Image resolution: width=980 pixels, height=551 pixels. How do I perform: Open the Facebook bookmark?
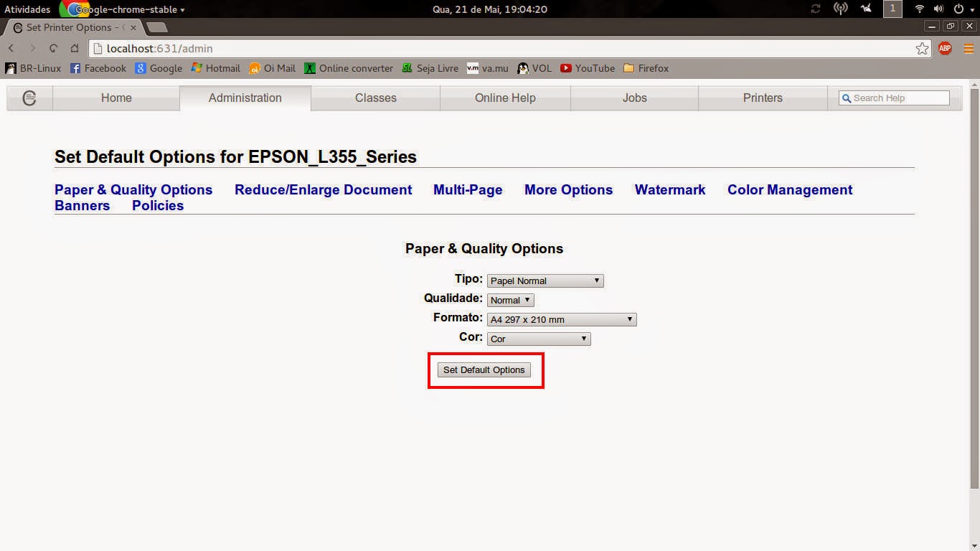pos(98,68)
